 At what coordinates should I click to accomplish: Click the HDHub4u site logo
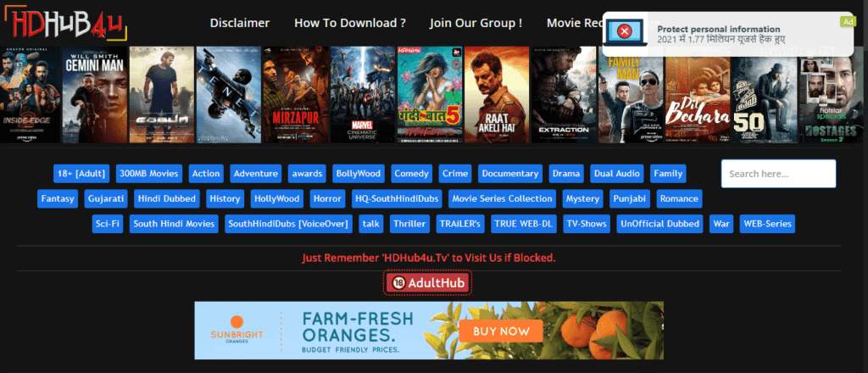point(65,23)
